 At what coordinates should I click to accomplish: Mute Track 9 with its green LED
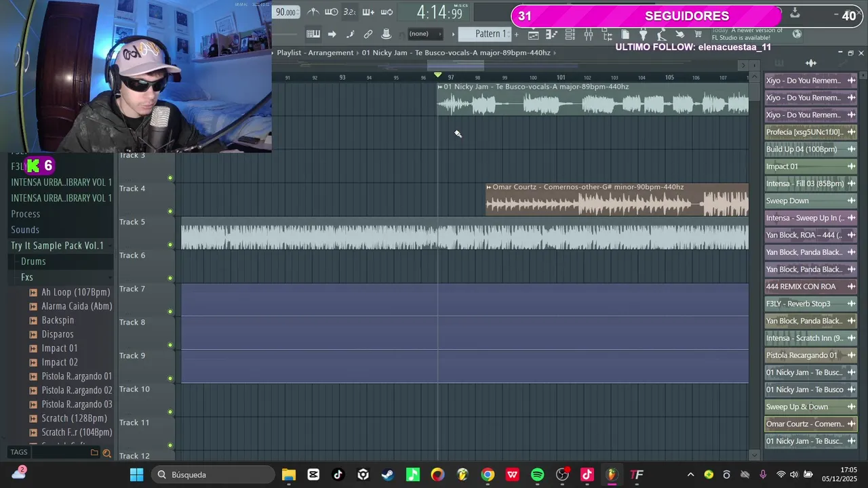tap(170, 379)
